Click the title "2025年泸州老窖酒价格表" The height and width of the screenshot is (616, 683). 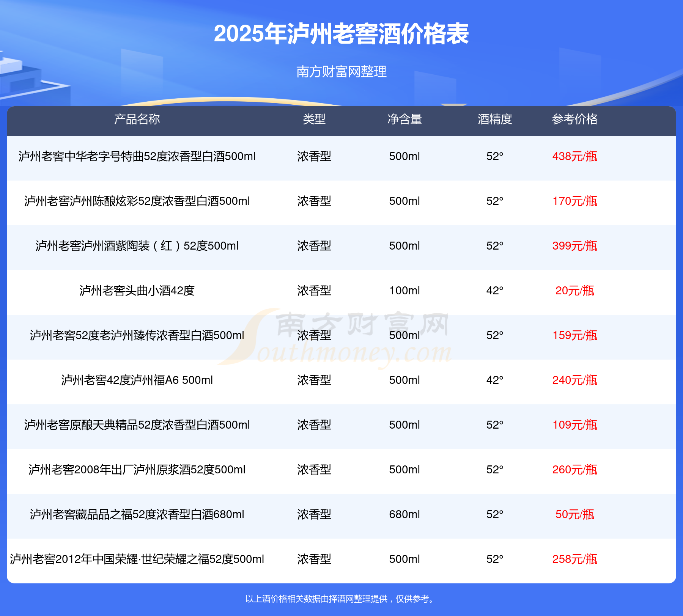pyautogui.click(x=341, y=34)
